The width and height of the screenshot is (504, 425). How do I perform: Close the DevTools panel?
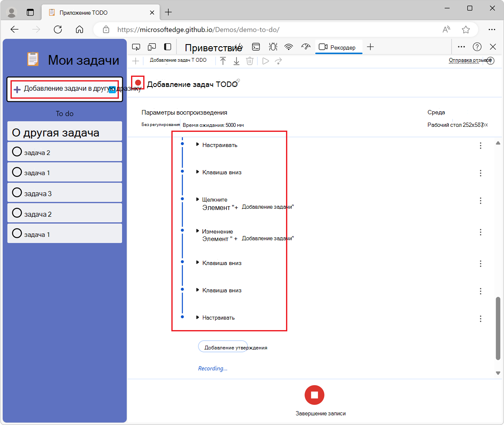pos(493,47)
